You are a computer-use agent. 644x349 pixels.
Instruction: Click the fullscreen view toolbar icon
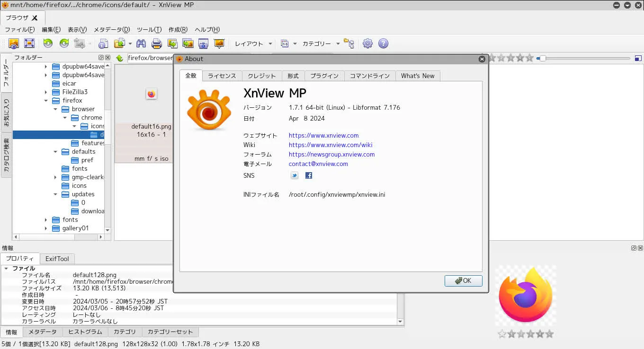29,44
